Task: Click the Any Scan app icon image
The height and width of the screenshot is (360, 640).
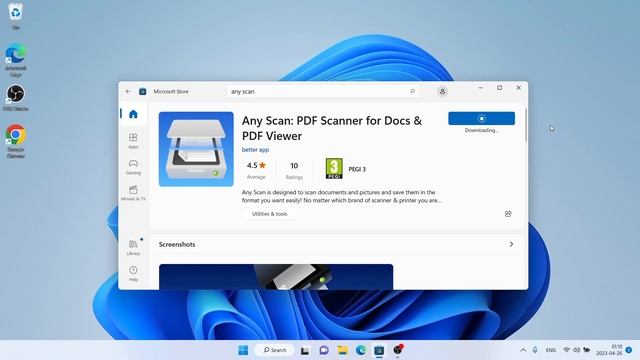Action: (196, 149)
